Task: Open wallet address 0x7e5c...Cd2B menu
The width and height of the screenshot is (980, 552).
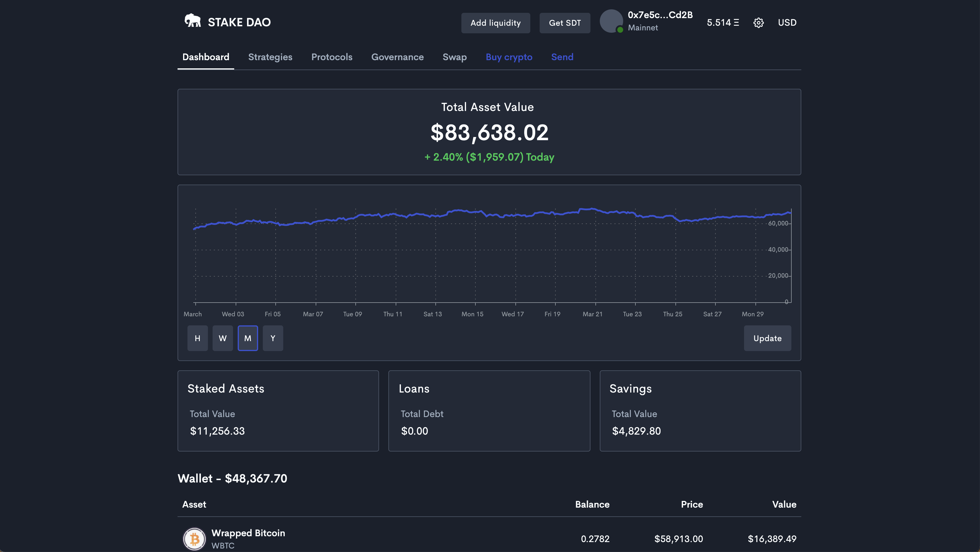Action: point(660,15)
